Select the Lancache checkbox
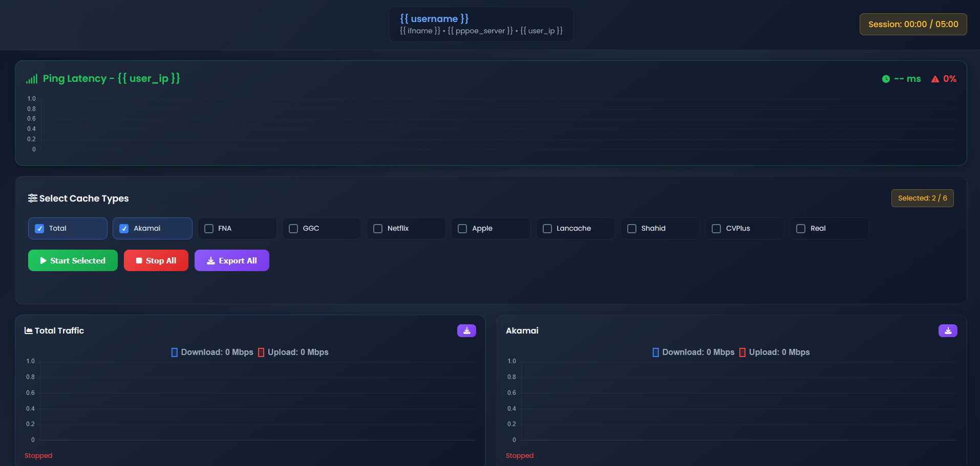Screen dimensions: 980x466 (547, 228)
